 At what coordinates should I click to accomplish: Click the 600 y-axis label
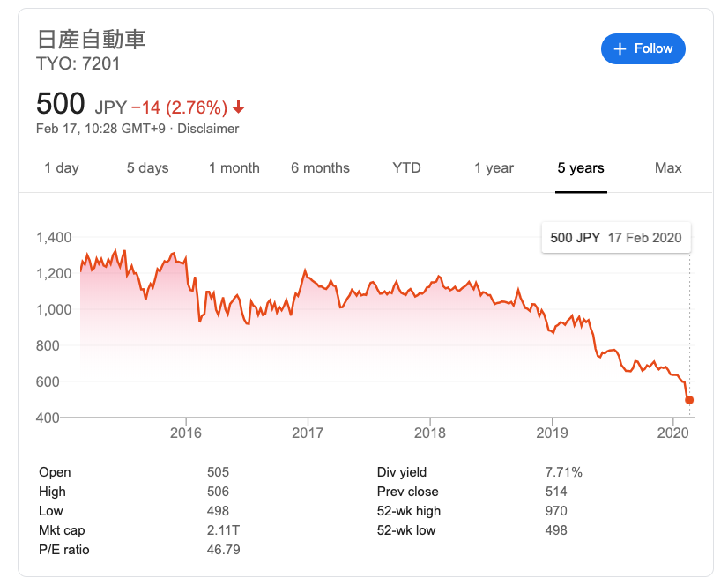coord(48,381)
